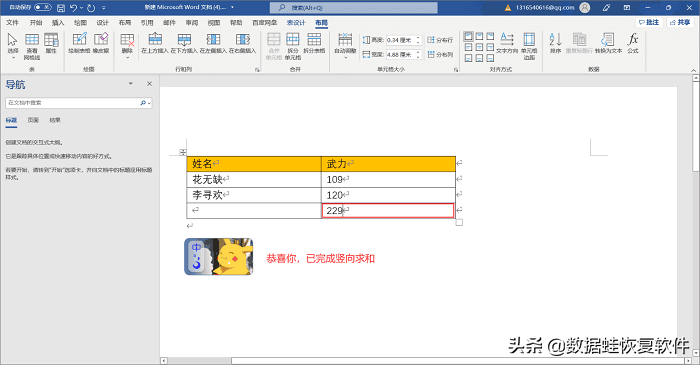The height and width of the screenshot is (365, 700).
Task: Click the 共享 (Share) button
Action: (680, 22)
